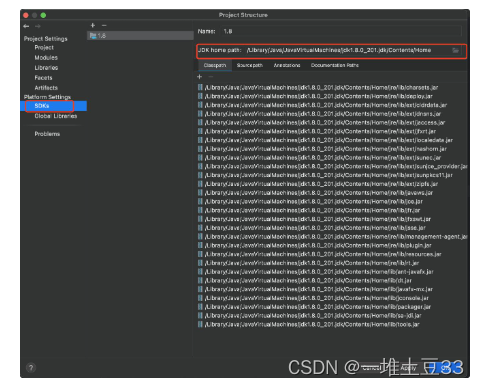
Task: Select the plugin.jar classpath entry
Action: click(315, 245)
